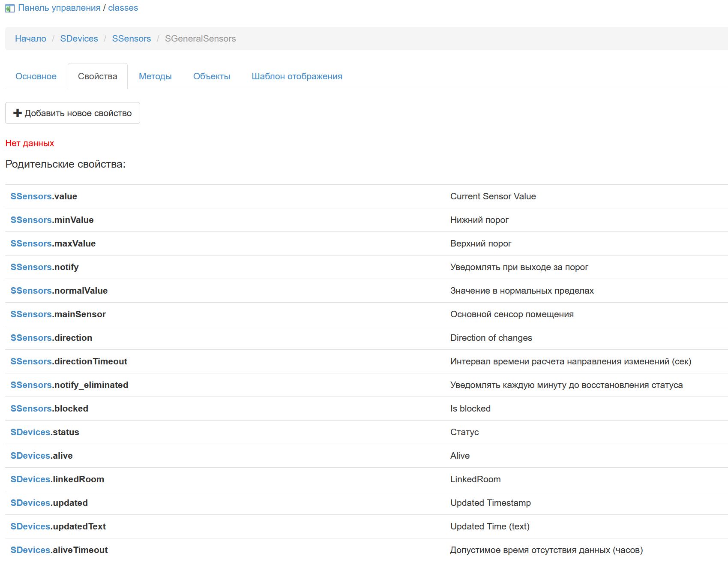Image resolution: width=728 pixels, height=577 pixels.
Task: Go to Начало breadcrumb
Action: [30, 39]
